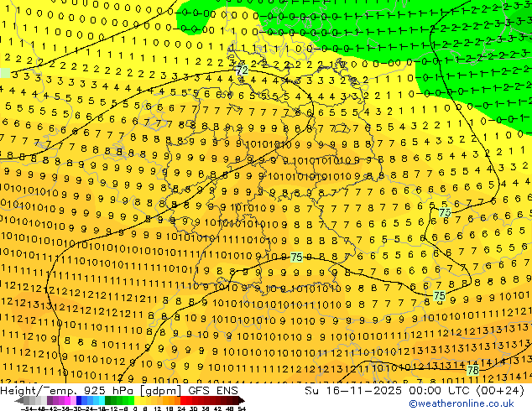
Task: Click the '12' legend scale value
Action: [158, 408]
